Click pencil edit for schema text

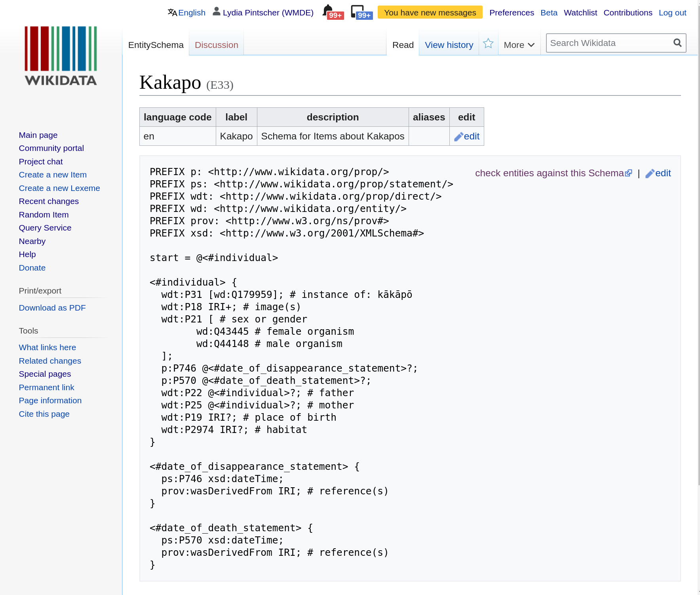pyautogui.click(x=658, y=173)
